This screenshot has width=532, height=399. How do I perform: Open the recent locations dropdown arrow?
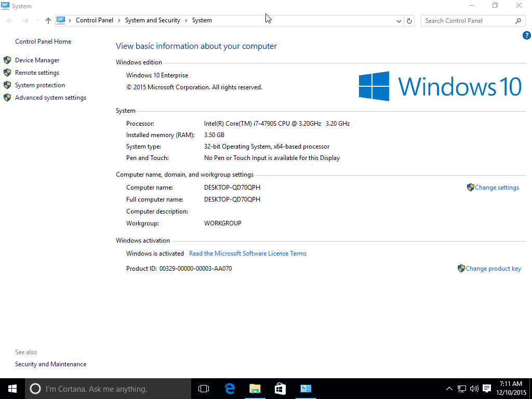[37, 21]
